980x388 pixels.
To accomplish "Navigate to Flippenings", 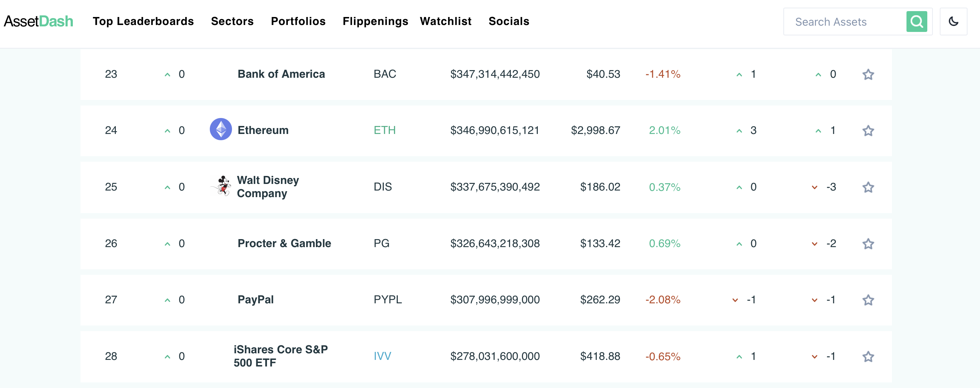I will [x=375, y=21].
